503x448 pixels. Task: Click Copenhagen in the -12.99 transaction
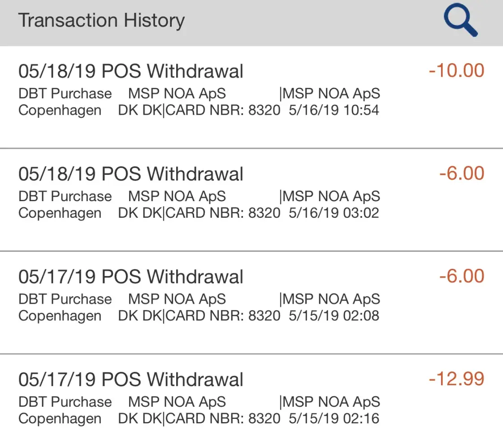click(60, 418)
